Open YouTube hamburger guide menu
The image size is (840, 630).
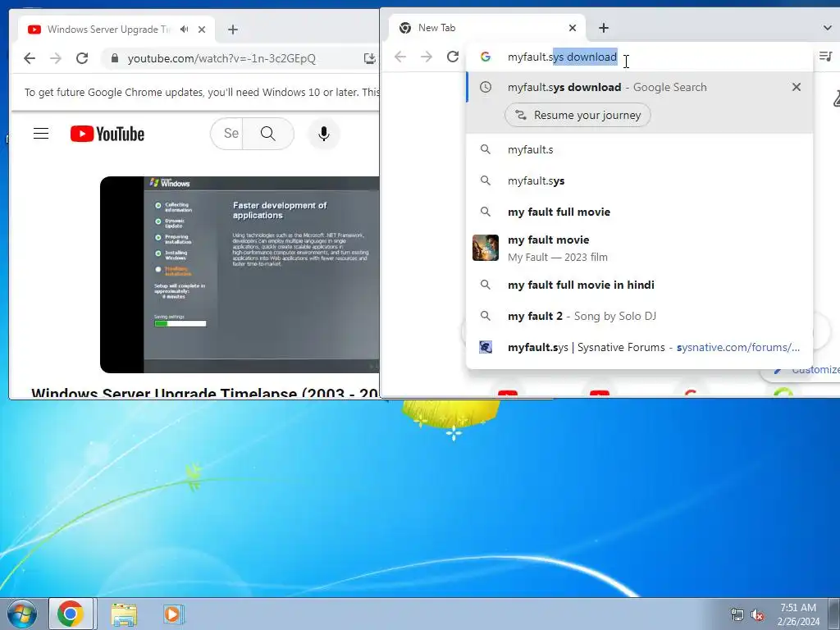(41, 134)
